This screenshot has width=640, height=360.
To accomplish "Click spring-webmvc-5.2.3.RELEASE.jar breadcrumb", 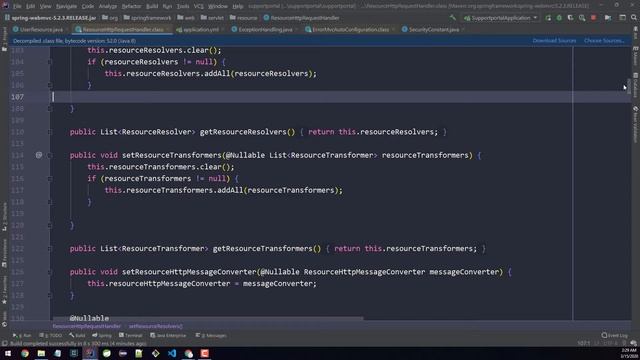I will [x=51, y=18].
